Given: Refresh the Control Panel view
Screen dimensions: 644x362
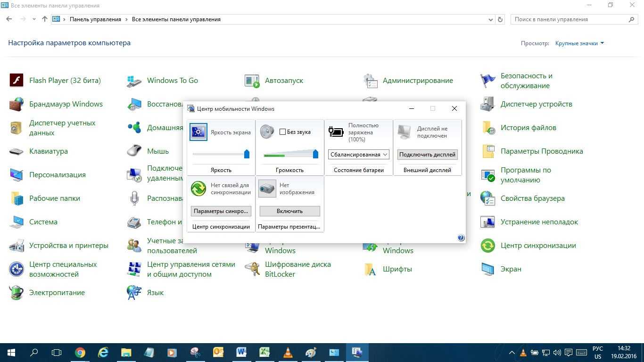Looking at the screenshot, I should tap(501, 19).
